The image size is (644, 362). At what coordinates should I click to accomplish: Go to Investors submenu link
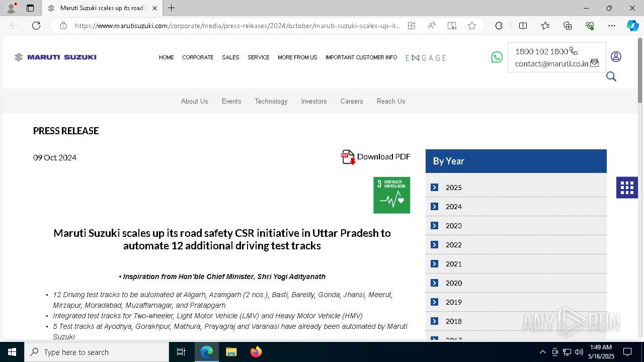pos(314,101)
